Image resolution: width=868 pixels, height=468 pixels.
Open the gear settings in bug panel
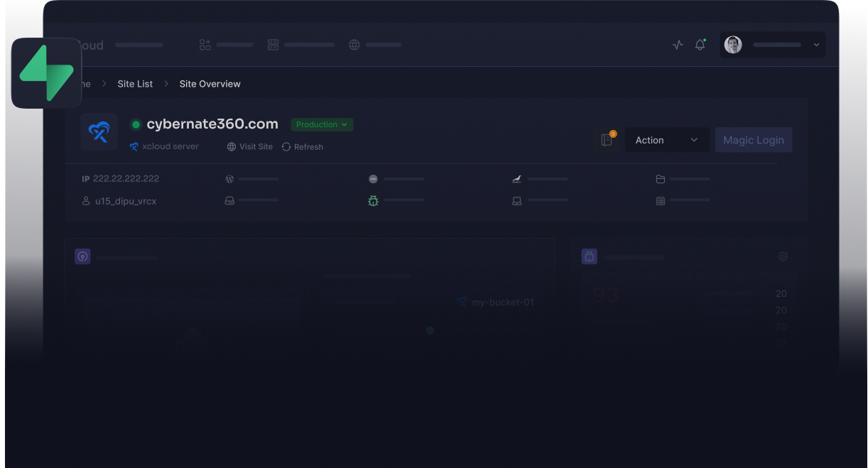point(783,256)
